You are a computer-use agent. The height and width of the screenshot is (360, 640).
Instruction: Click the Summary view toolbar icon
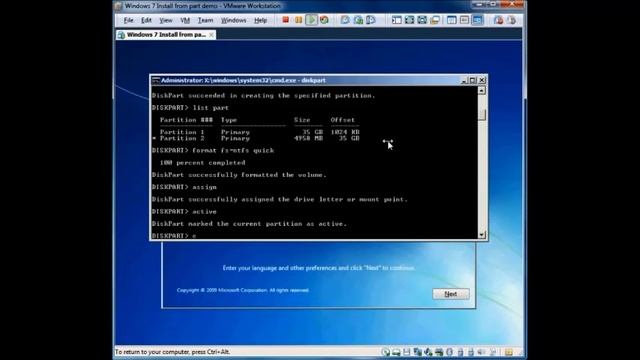pos(451,20)
